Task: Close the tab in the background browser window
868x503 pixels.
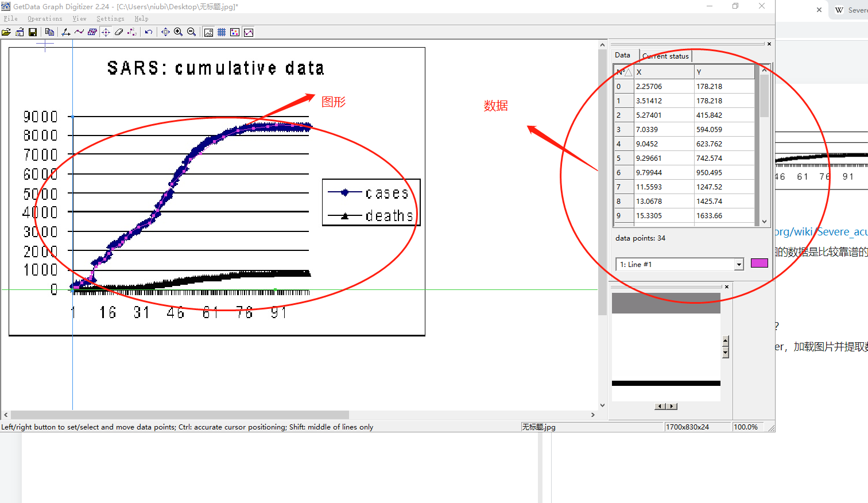Action: point(819,10)
